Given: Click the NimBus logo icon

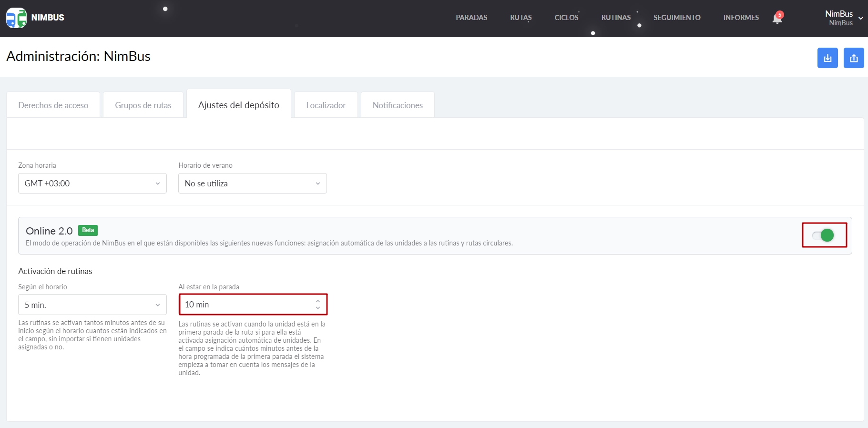Looking at the screenshot, I should (x=16, y=18).
